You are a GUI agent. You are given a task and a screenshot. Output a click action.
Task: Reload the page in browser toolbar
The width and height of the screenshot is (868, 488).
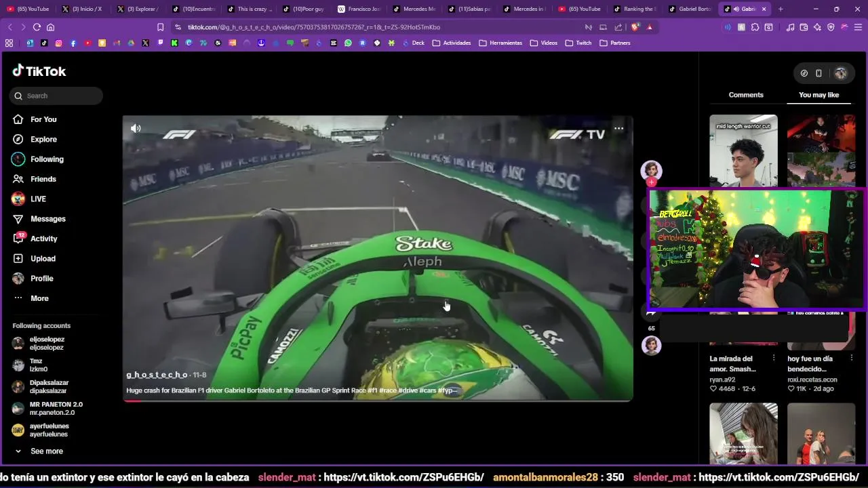click(37, 27)
